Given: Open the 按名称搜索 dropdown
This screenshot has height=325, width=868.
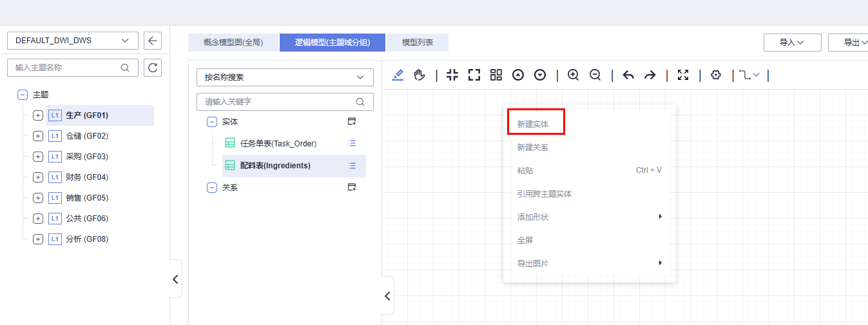Looking at the screenshot, I should tap(285, 77).
